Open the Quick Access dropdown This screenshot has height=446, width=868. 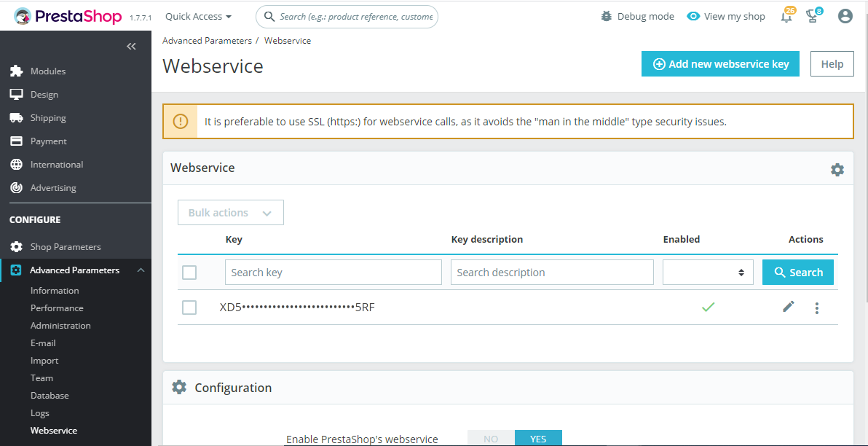(198, 17)
